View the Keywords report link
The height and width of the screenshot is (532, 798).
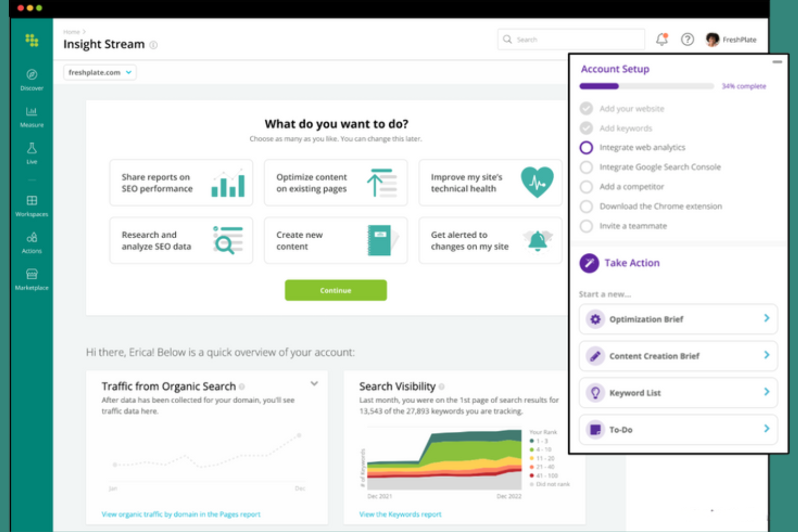pyautogui.click(x=400, y=514)
